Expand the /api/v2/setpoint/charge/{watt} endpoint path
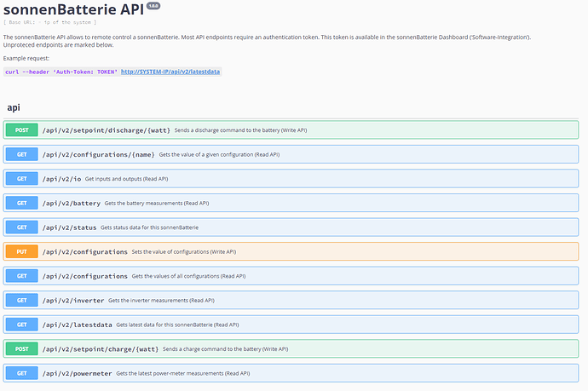 click(x=100, y=349)
